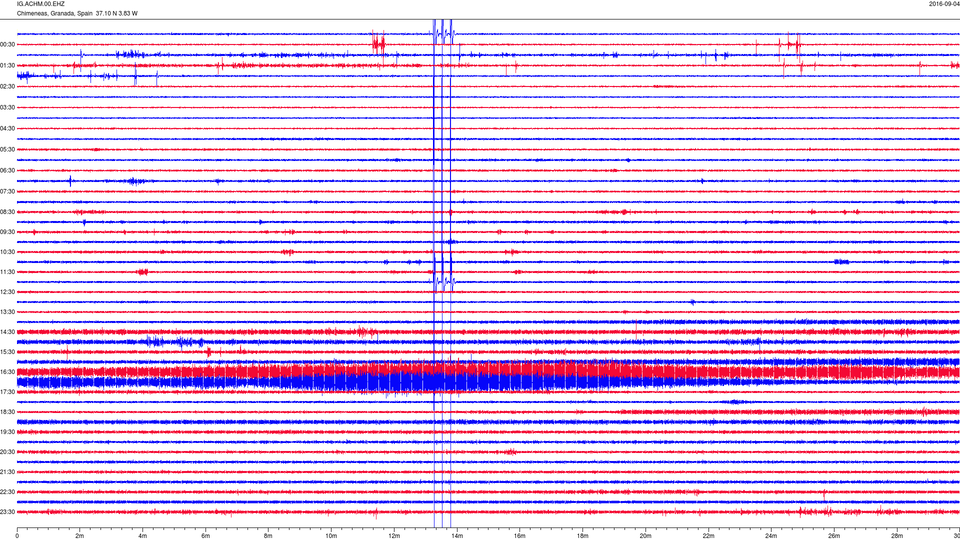Pick the '6m' axis tick label
The width and height of the screenshot is (960, 540).
[x=206, y=536]
